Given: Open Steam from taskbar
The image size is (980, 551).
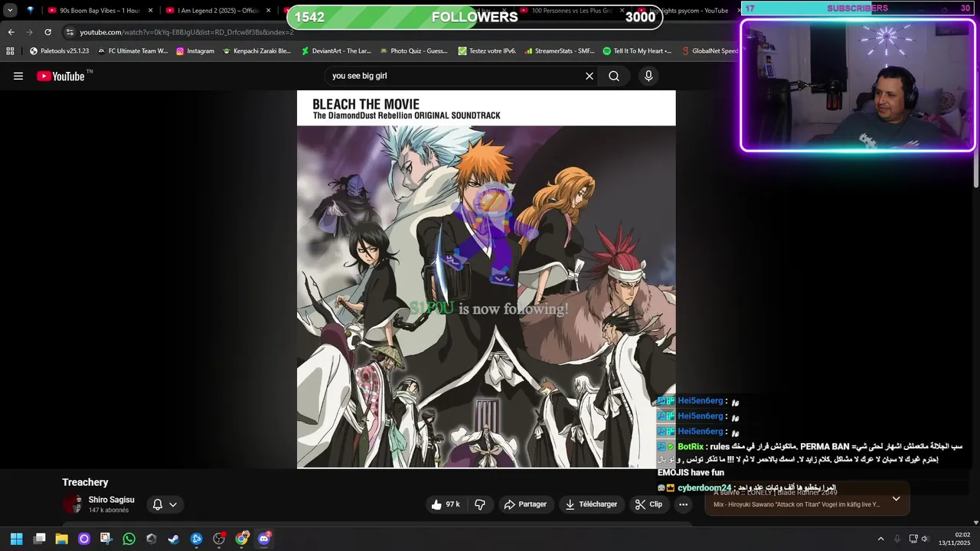Looking at the screenshot, I should (174, 539).
